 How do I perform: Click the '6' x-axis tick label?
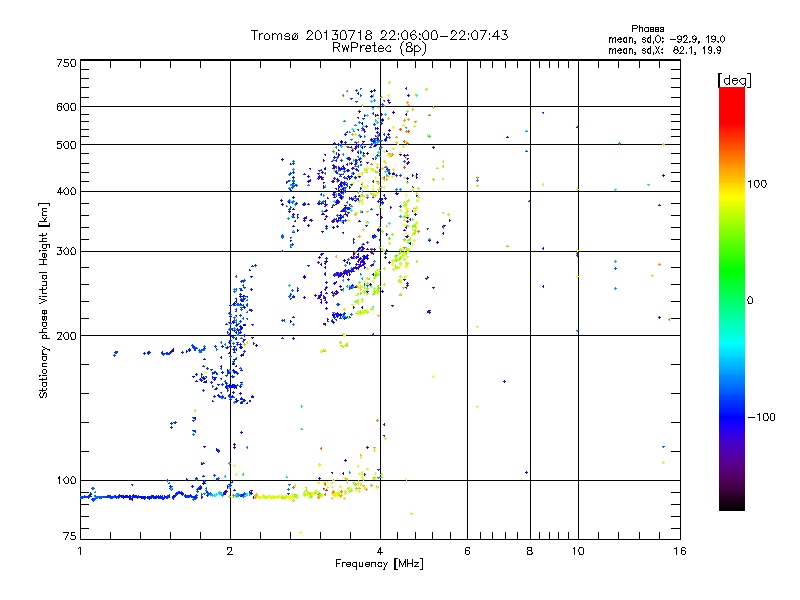point(467,551)
